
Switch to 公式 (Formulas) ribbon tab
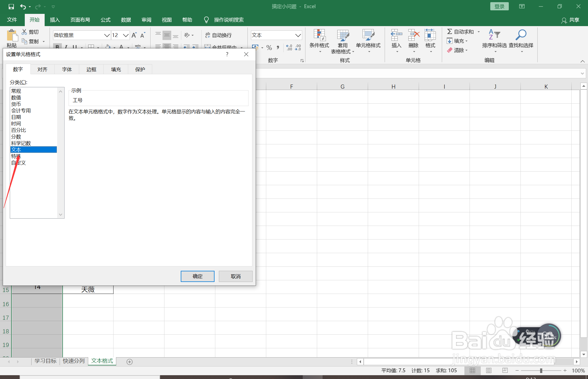pyautogui.click(x=106, y=20)
